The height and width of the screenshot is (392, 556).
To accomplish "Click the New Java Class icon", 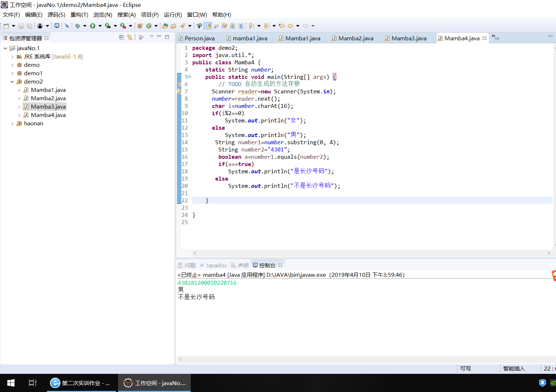I will (x=149, y=26).
